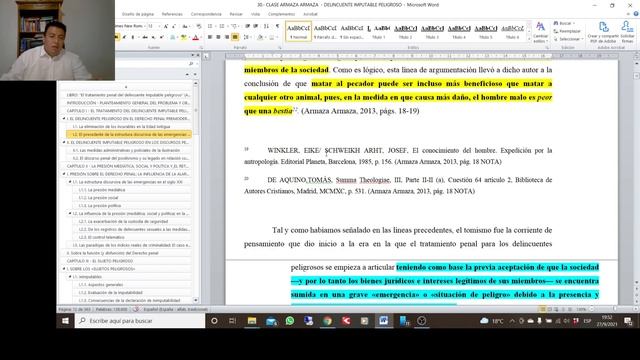640x360 pixels.
Task: Switch to Print Layout view in status bar
Action: (542, 309)
